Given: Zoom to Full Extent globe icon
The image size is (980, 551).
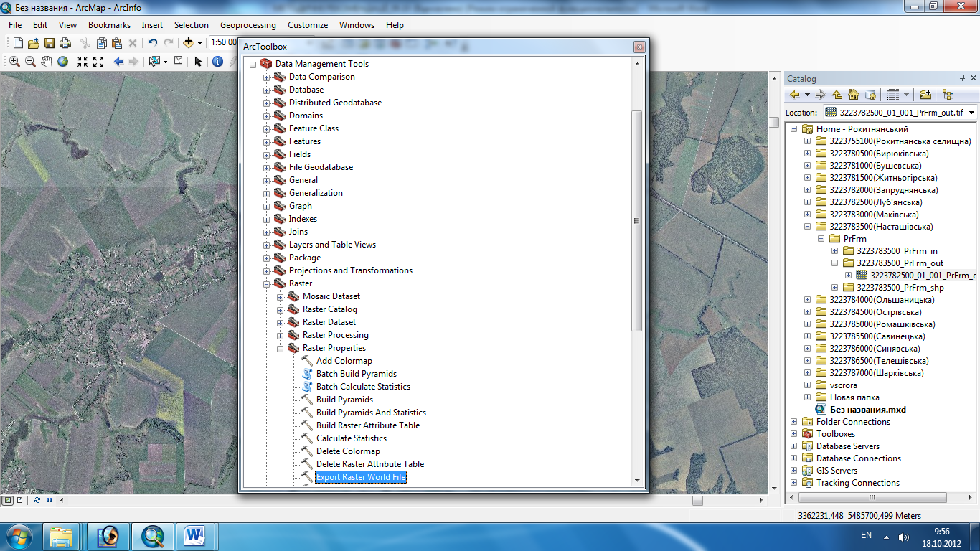Looking at the screenshot, I should click(x=63, y=62).
